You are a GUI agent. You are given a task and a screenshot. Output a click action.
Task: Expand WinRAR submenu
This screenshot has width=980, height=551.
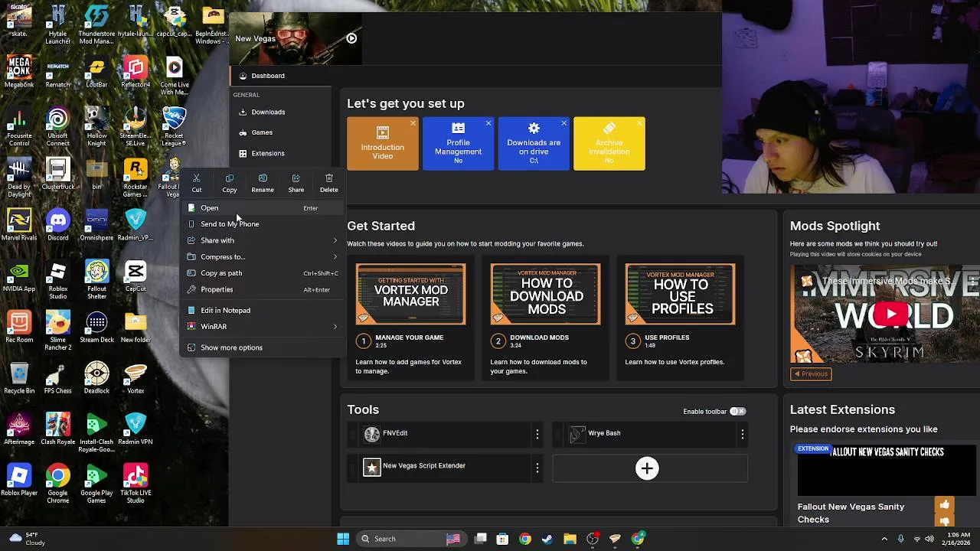pyautogui.click(x=262, y=327)
